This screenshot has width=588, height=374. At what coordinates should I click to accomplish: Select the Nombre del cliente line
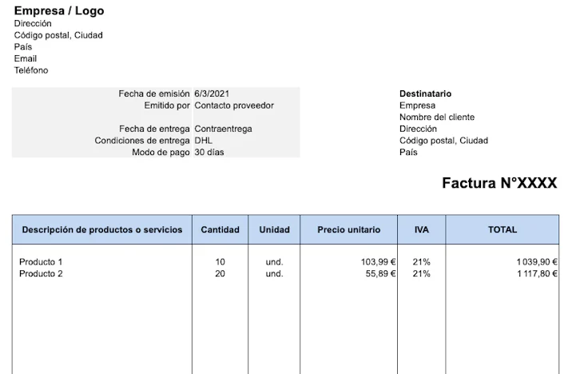437,117
